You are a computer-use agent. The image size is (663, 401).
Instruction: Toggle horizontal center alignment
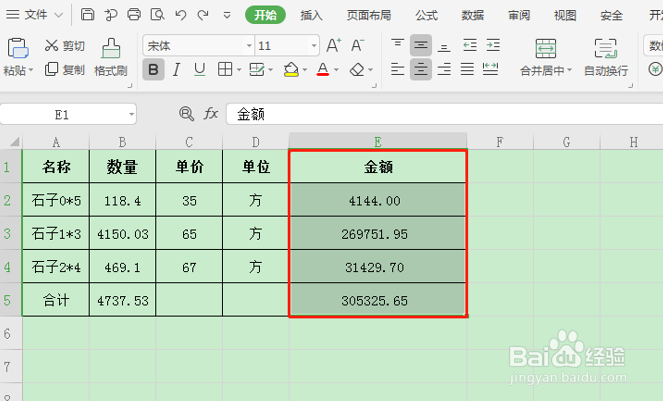pyautogui.click(x=421, y=69)
